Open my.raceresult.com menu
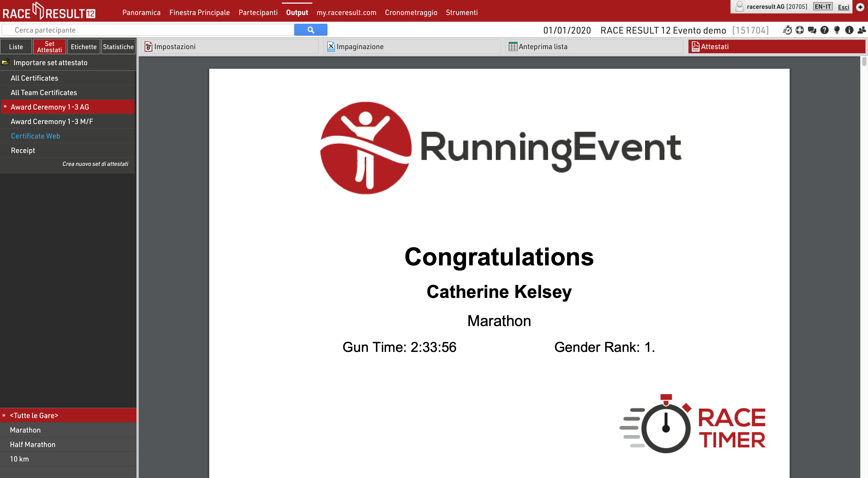868x478 pixels. [346, 12]
